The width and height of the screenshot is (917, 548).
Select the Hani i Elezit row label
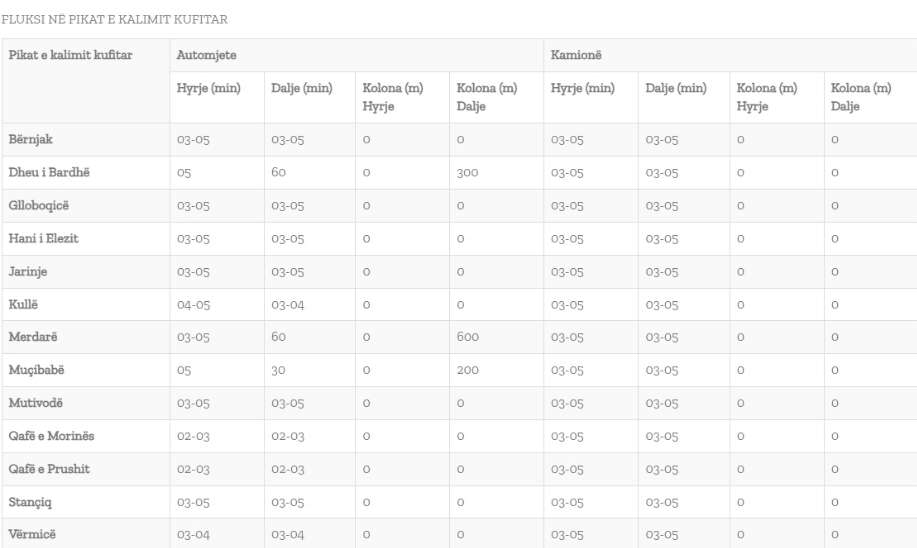(43, 238)
